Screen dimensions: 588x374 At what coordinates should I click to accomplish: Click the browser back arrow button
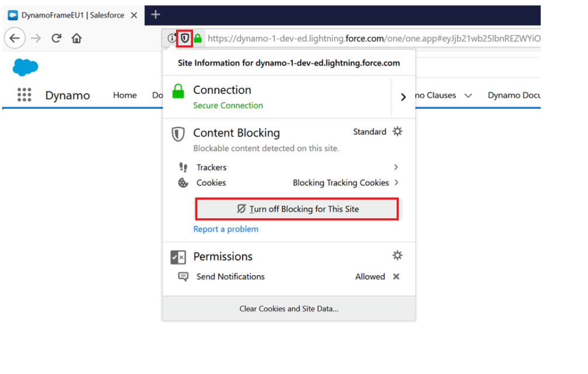[x=15, y=39]
